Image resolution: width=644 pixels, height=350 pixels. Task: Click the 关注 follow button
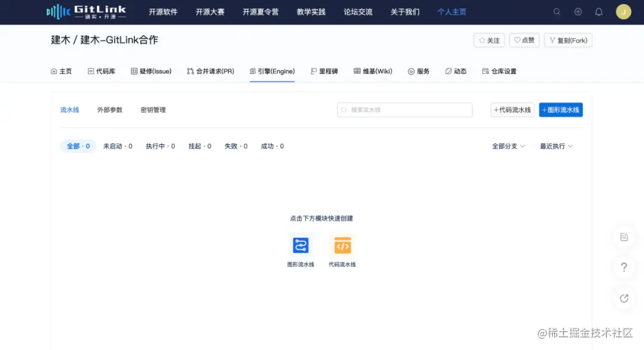pos(488,40)
